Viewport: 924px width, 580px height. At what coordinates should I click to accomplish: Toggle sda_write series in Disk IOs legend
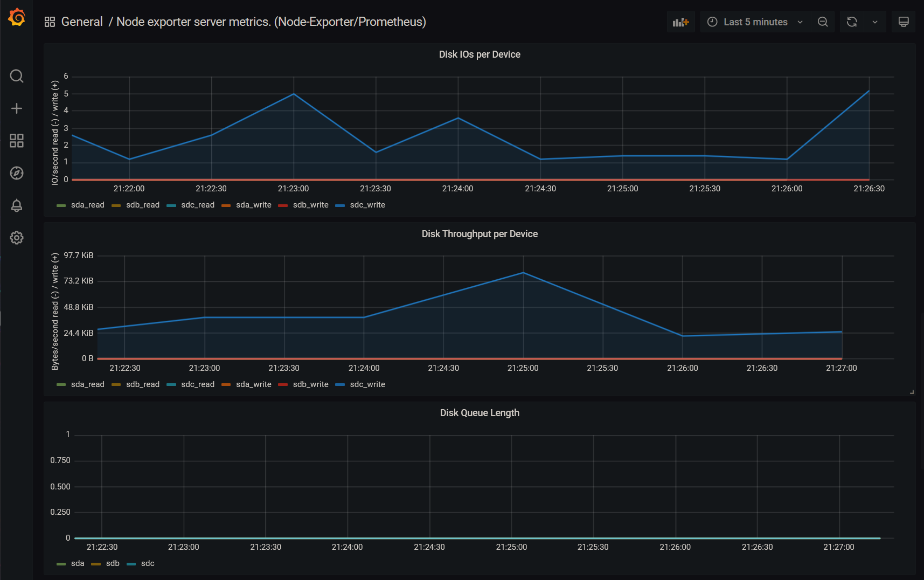[254, 205]
